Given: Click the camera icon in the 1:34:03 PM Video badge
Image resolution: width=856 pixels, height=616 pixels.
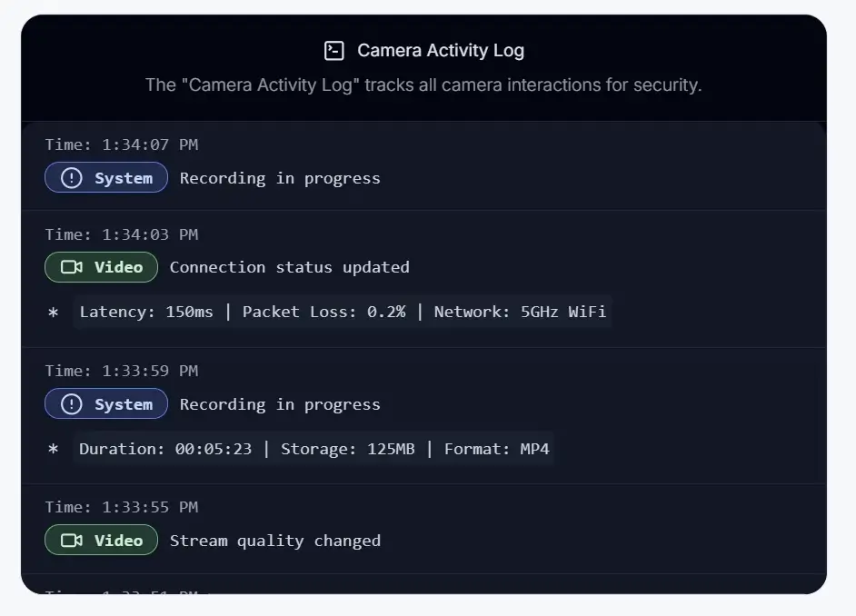Looking at the screenshot, I should click(x=72, y=267).
